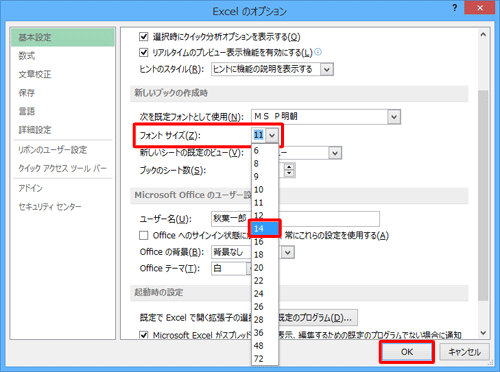The height and width of the screenshot is (372, 500).
Task: Open クイック アクセス ツール バー category
Action: [x=62, y=168]
